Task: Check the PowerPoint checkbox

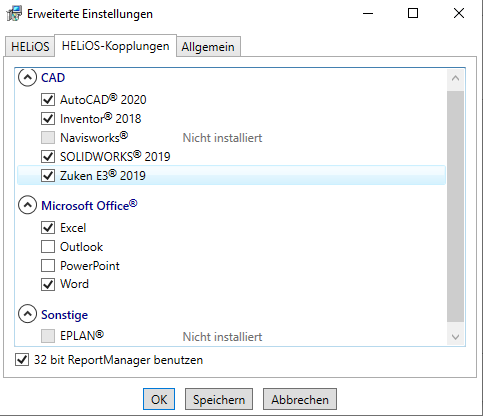Action: [x=48, y=266]
